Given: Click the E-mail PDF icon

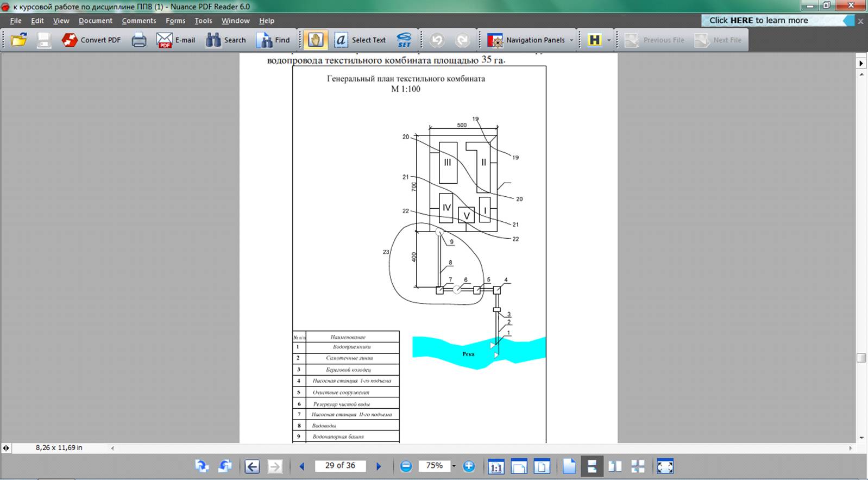Looking at the screenshot, I should point(175,40).
